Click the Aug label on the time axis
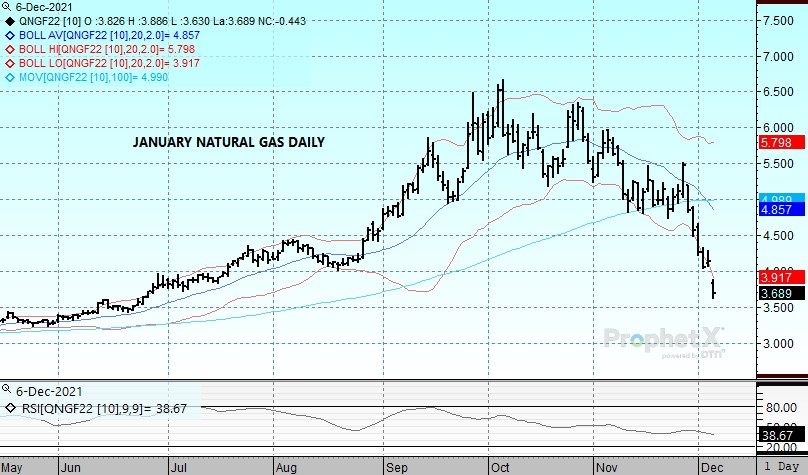808x475 pixels. click(x=285, y=467)
